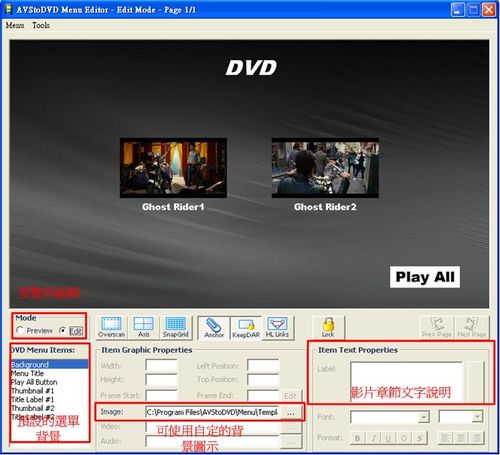Toggle the Bold format button
500x455 pixels.
point(357,438)
